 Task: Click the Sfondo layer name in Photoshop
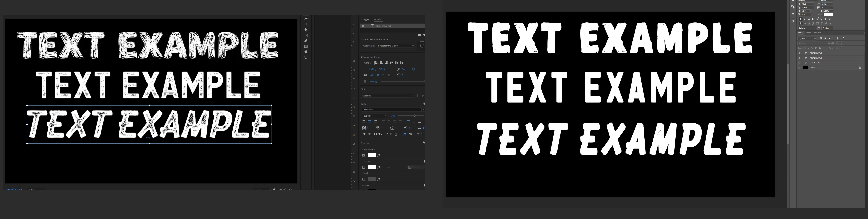coord(812,68)
